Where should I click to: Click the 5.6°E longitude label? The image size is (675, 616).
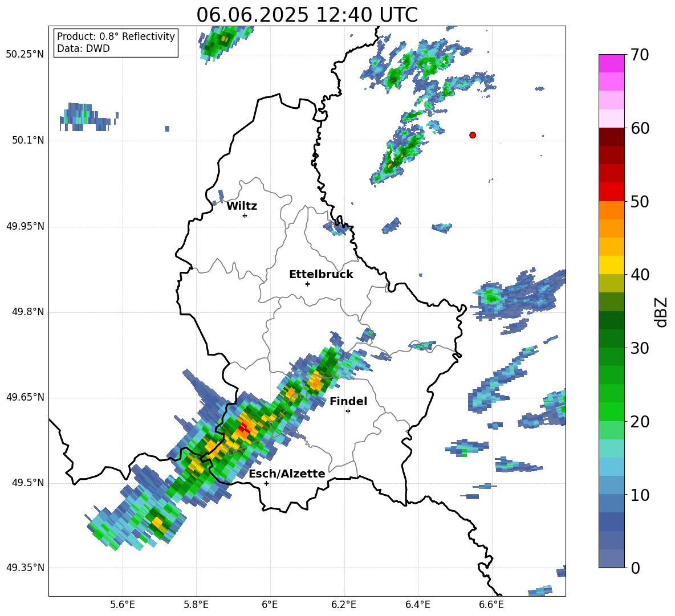pos(123,605)
